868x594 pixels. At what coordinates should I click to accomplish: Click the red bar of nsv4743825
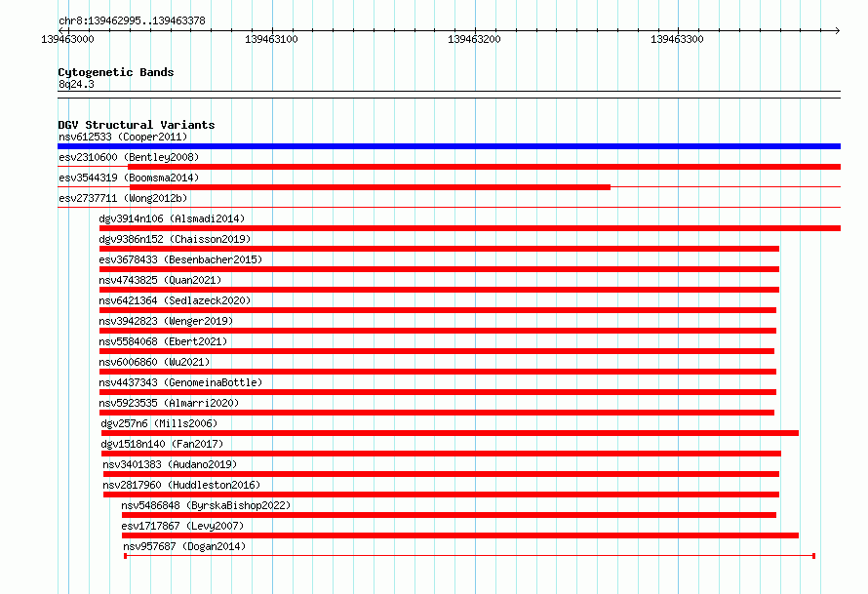coord(439,290)
